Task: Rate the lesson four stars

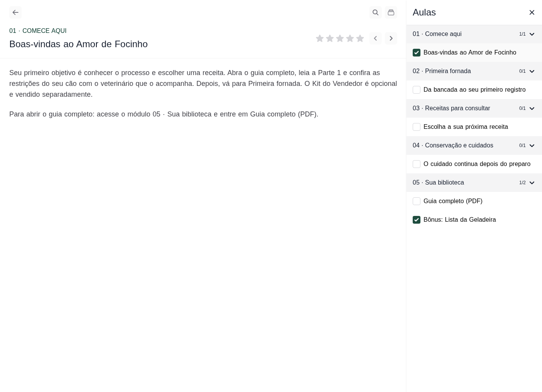Action: pos(350,38)
